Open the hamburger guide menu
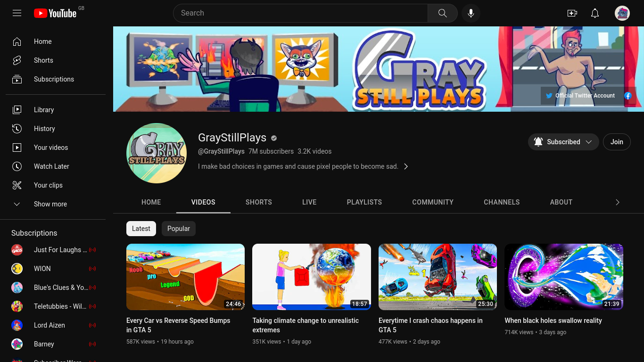644x362 pixels. pos(17,13)
